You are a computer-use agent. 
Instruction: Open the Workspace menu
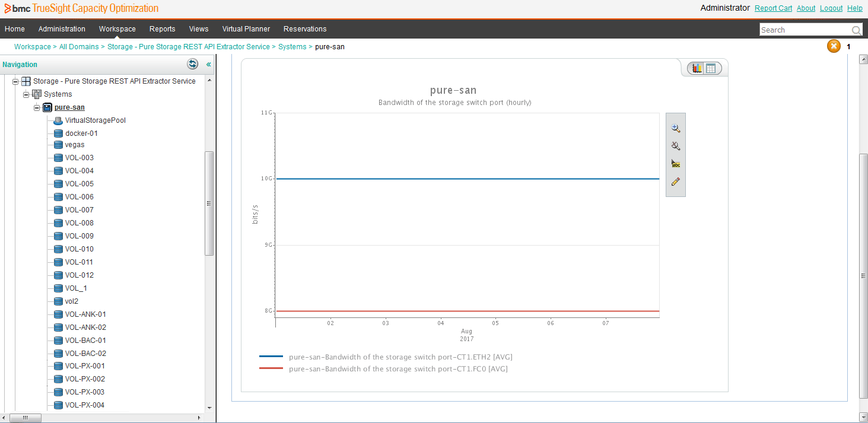pyautogui.click(x=117, y=29)
